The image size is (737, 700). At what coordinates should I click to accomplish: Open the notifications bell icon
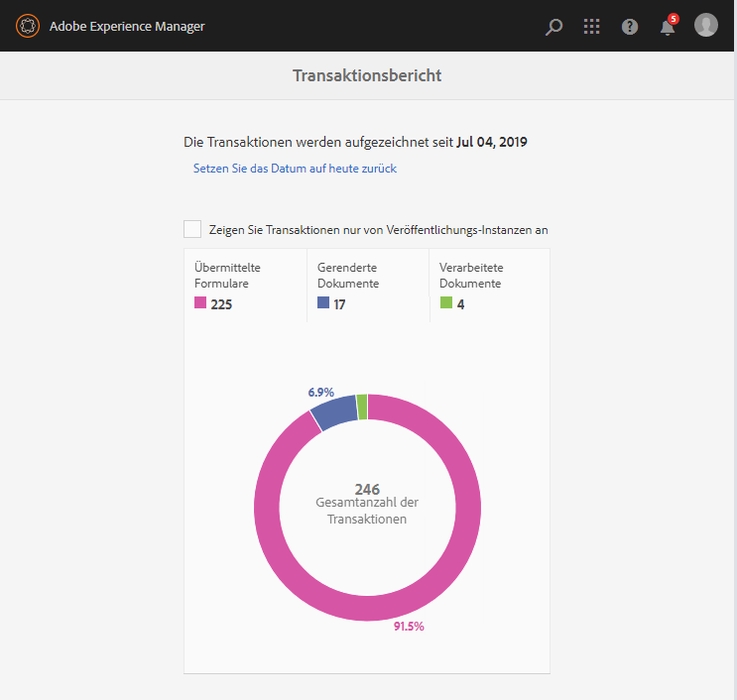tap(667, 28)
